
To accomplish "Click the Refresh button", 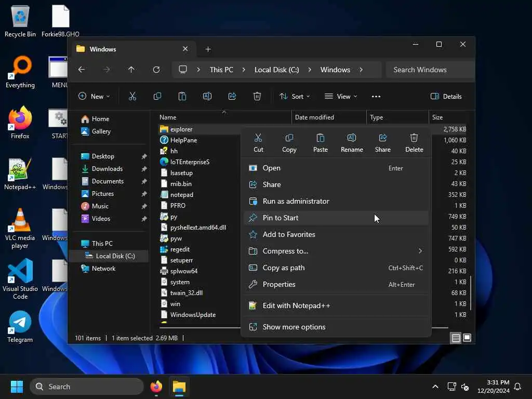I will tap(156, 70).
